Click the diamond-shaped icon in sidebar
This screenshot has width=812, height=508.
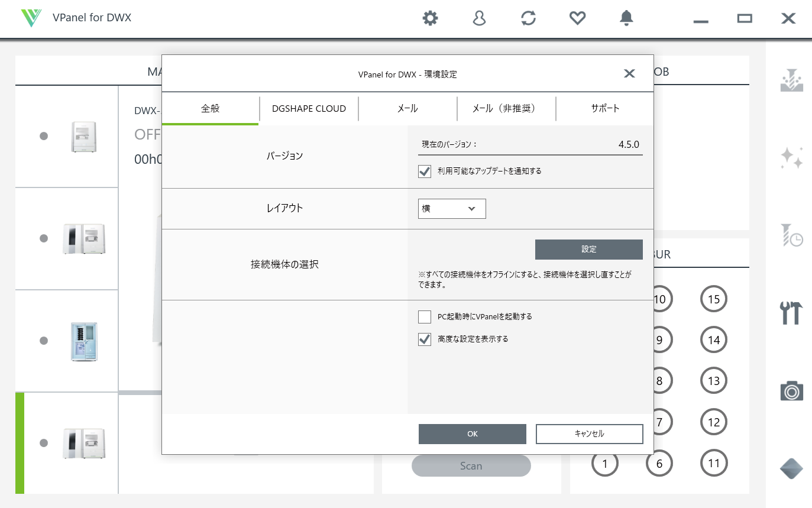point(791,468)
